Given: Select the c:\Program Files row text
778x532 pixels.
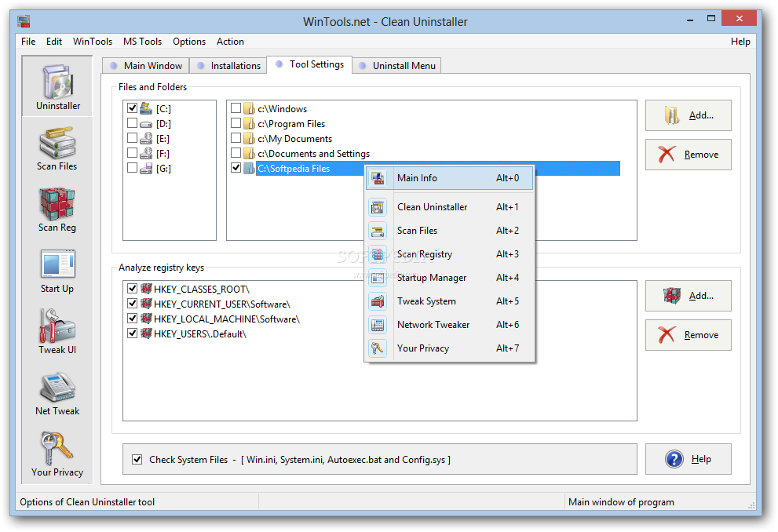Looking at the screenshot, I should click(291, 124).
